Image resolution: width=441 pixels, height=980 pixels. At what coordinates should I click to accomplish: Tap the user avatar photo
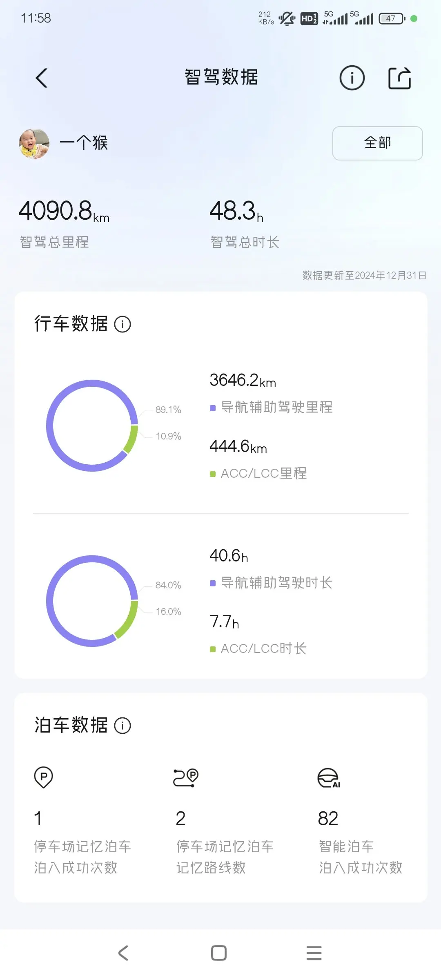34,143
